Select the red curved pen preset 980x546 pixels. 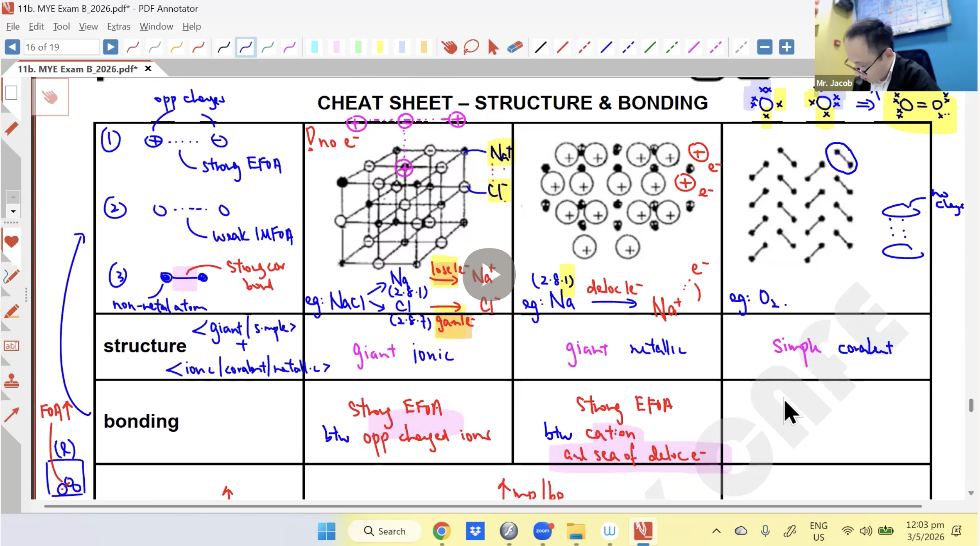(x=198, y=47)
